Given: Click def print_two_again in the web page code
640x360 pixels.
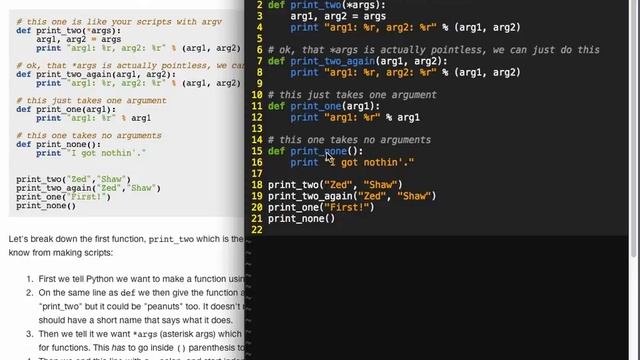Looking at the screenshot, I should (96, 75).
